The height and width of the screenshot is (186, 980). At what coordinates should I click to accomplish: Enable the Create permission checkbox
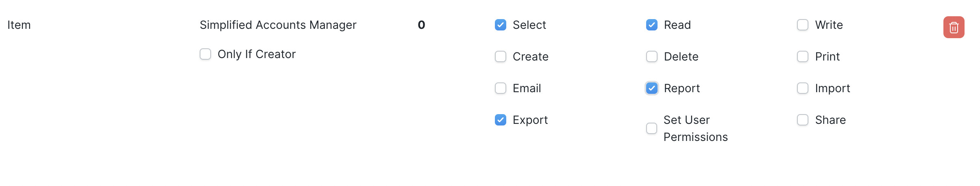(x=501, y=56)
